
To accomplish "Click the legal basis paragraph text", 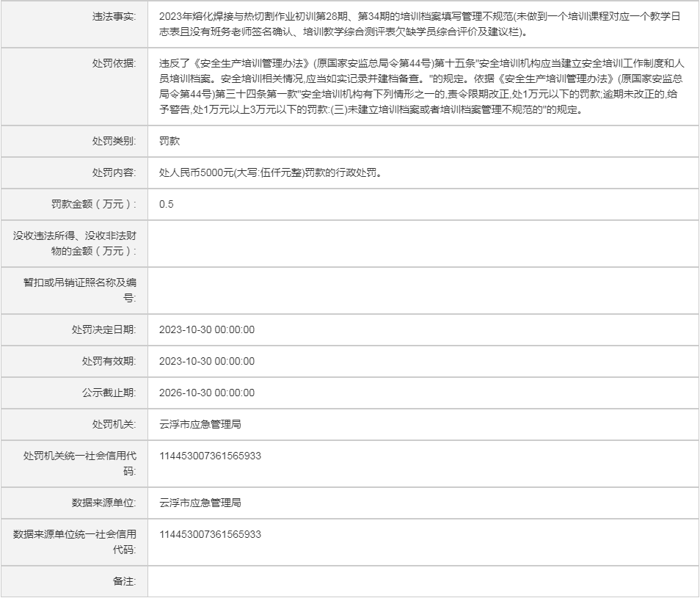I will tap(422, 87).
